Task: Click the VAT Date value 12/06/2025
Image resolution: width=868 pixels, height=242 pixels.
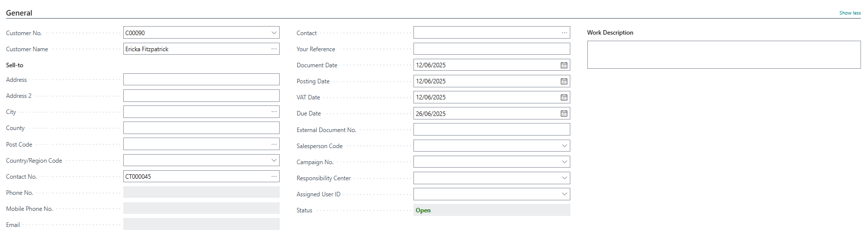Action: (x=430, y=97)
